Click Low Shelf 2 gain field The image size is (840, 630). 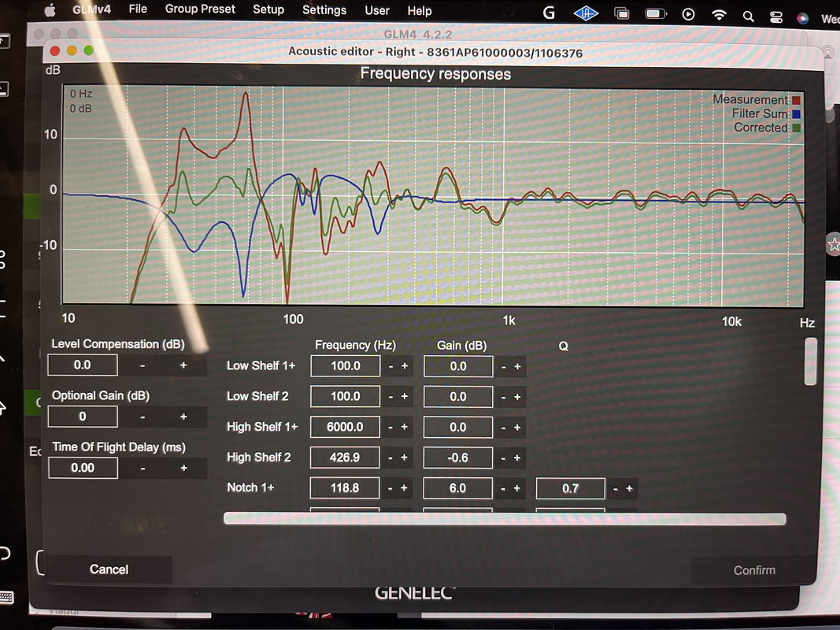[458, 397]
